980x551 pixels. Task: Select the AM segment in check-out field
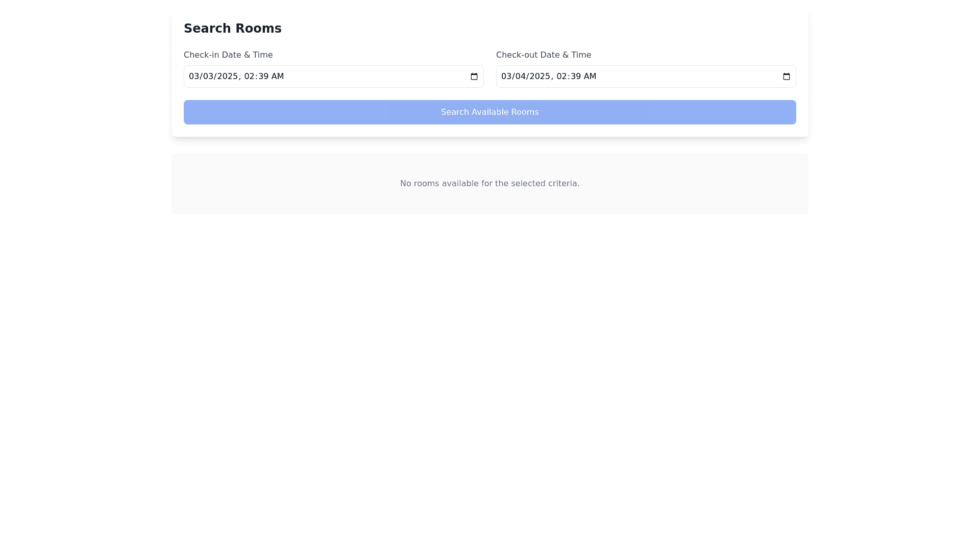click(590, 77)
